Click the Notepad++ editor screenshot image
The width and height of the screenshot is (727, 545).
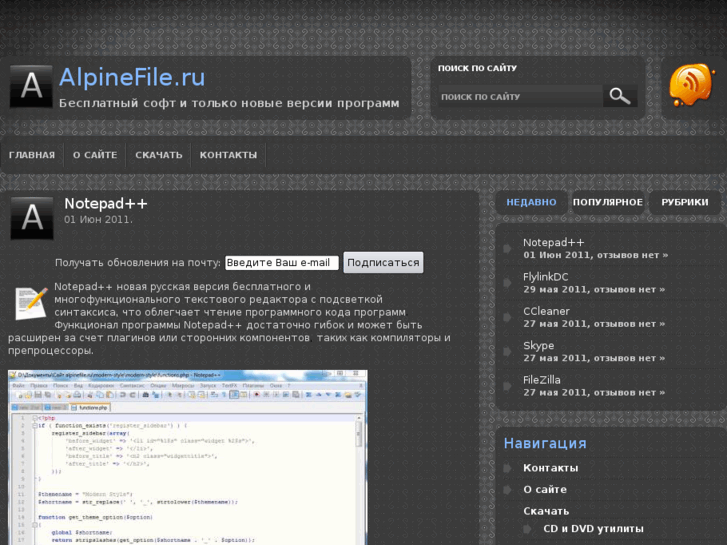pyautogui.click(x=188, y=457)
